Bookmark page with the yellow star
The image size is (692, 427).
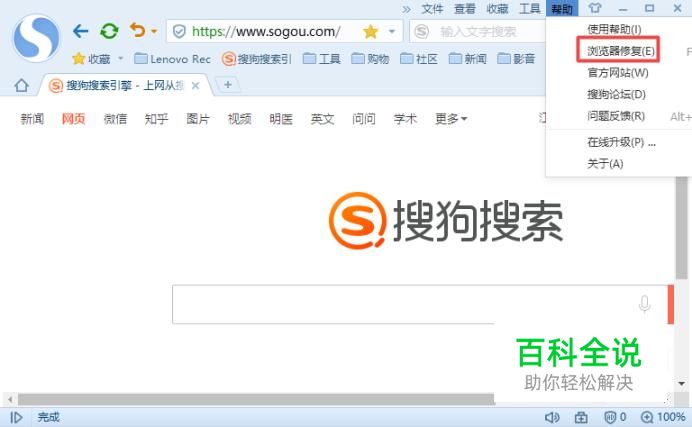pos(370,31)
